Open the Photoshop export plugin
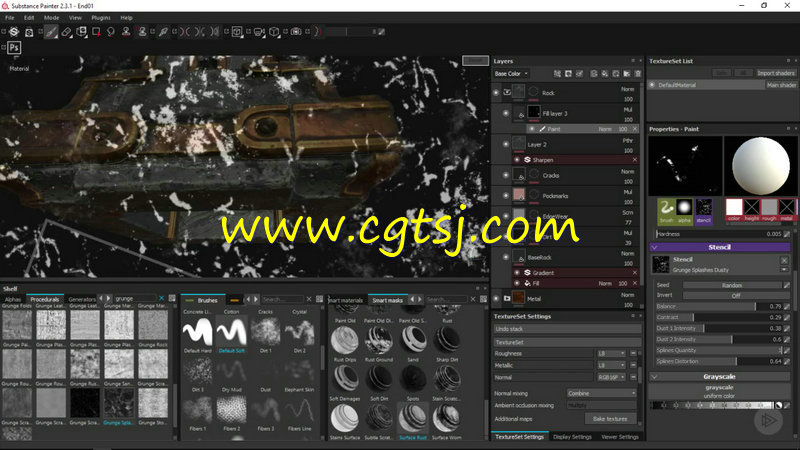The image size is (800, 450). click(14, 47)
